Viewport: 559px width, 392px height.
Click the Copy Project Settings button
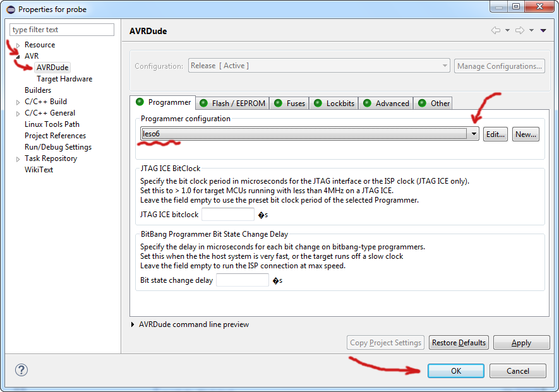coord(385,343)
